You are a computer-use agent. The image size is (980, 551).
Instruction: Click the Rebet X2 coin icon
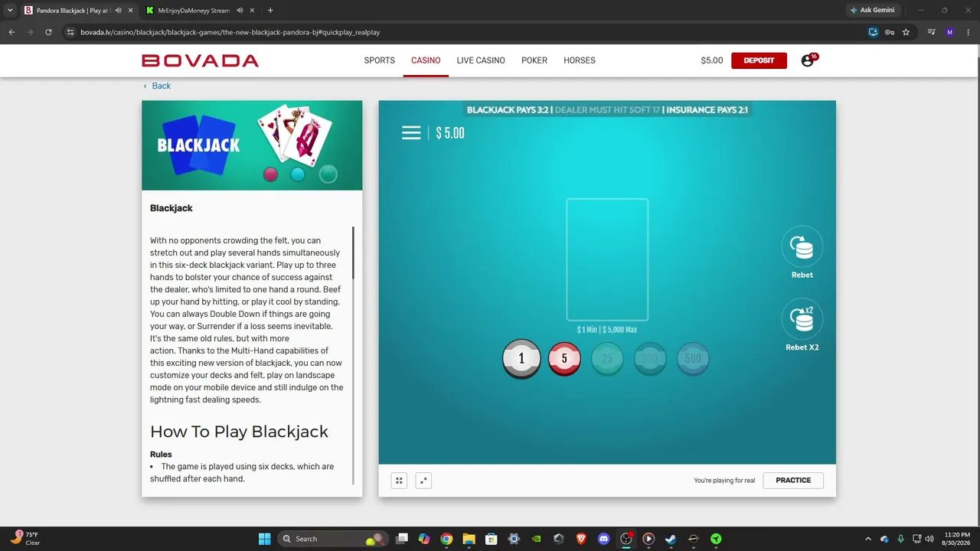coord(802,319)
